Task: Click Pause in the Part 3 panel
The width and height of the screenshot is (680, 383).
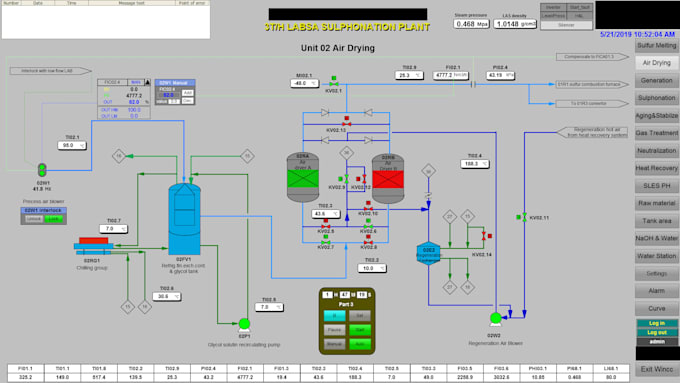Action: point(334,330)
